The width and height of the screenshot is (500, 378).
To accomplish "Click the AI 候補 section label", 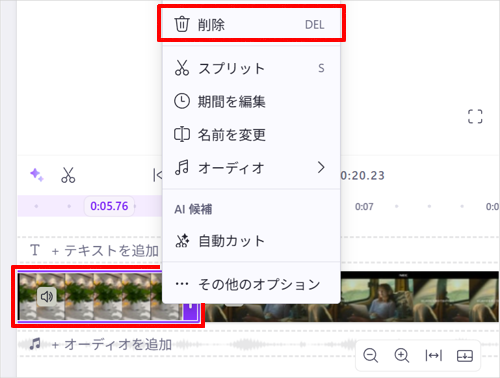I will pos(193,209).
